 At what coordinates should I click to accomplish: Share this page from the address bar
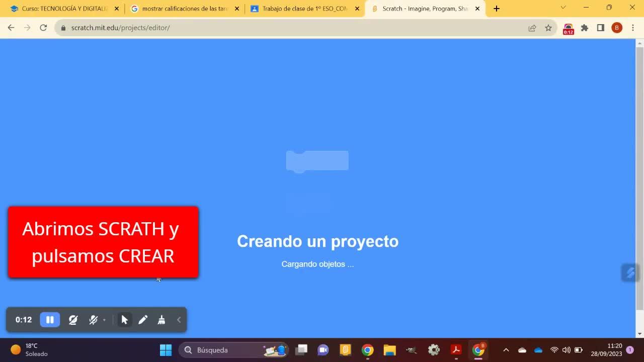pyautogui.click(x=532, y=28)
